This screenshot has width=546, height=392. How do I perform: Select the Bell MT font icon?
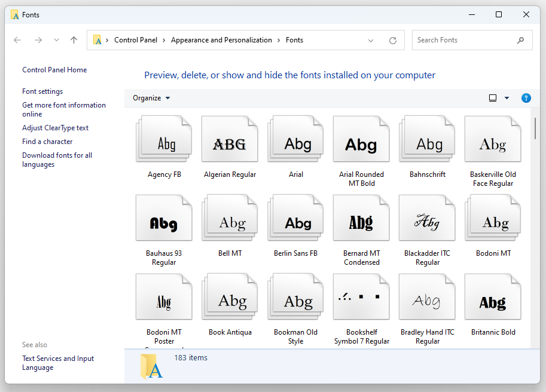[230, 218]
